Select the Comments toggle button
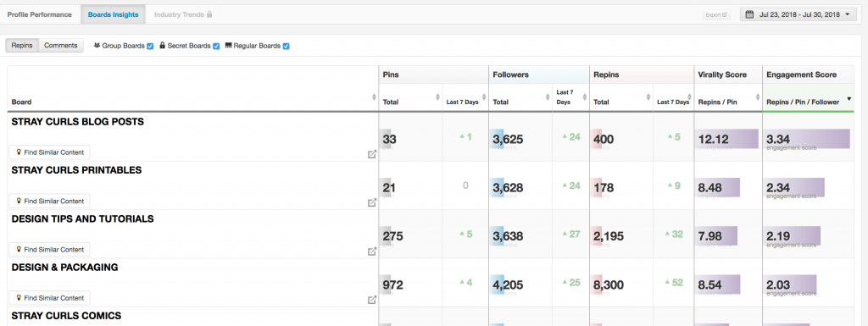The image size is (868, 326). tap(61, 46)
